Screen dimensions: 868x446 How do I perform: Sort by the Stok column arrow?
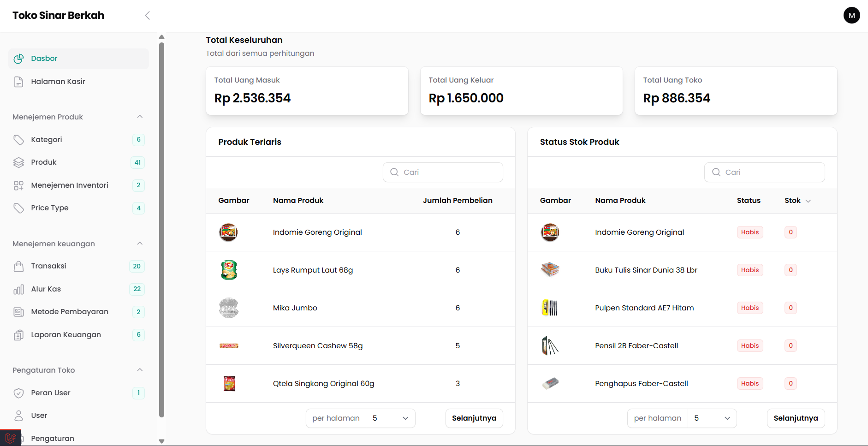pos(808,201)
